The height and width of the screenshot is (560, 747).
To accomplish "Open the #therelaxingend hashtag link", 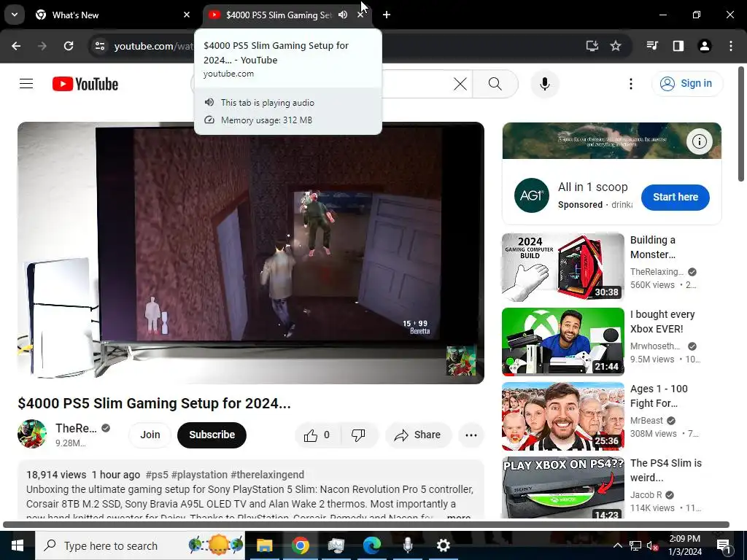I will point(267,475).
